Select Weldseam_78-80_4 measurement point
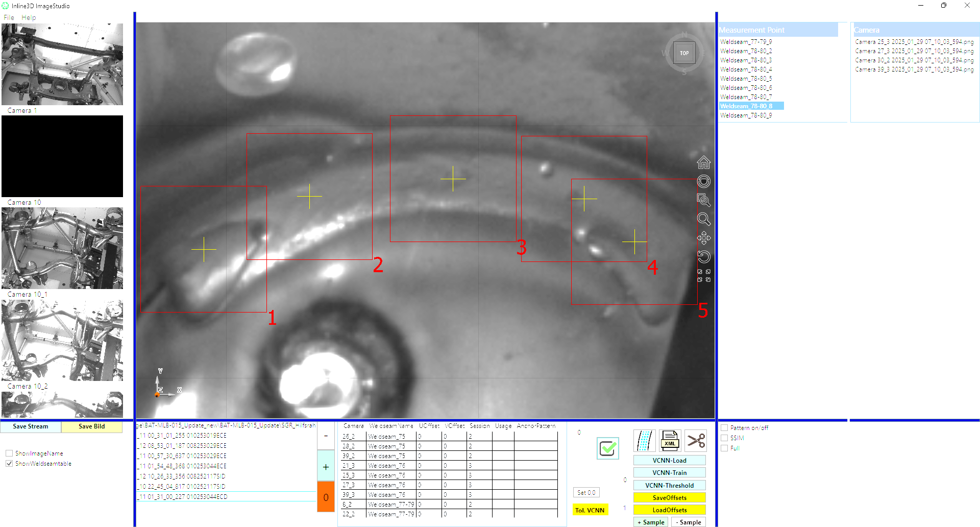980x527 pixels. point(746,69)
